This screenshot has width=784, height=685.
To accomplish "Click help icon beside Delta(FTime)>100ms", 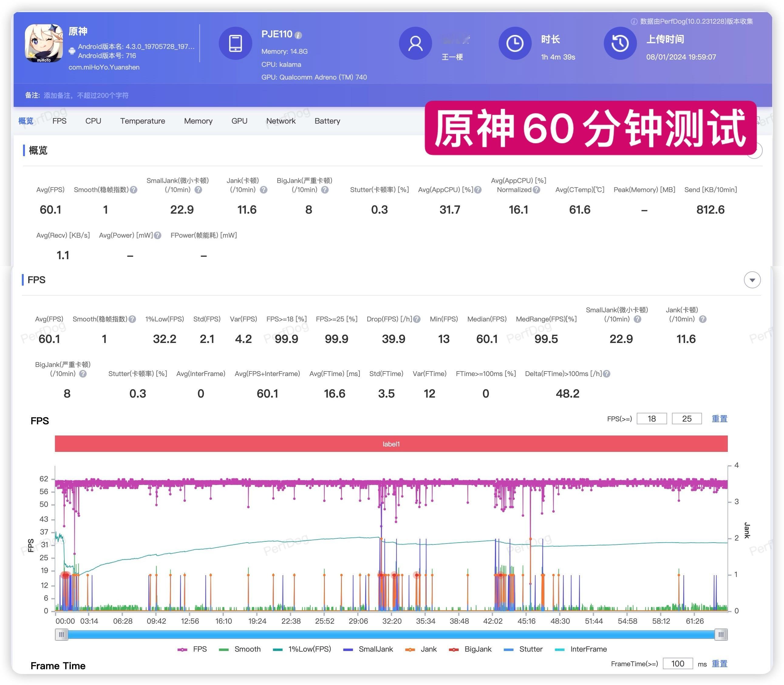I will point(607,374).
